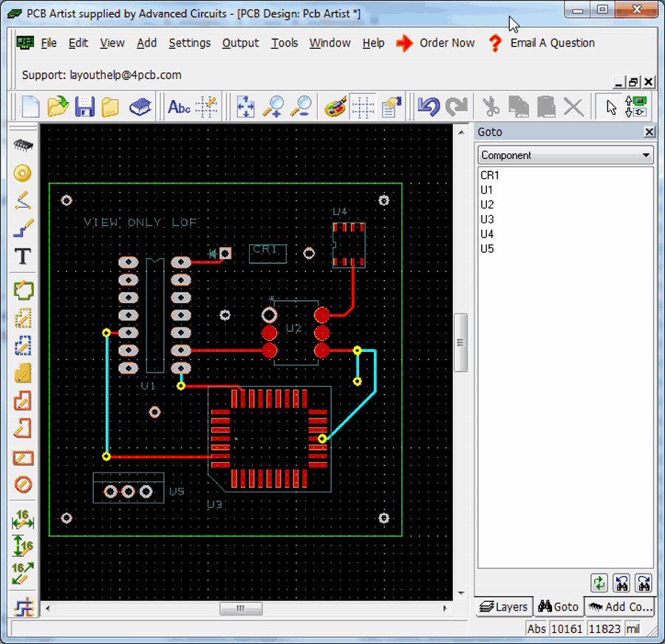Click the Abc text style toolbar icon
This screenshot has height=644, width=665.
[179, 106]
